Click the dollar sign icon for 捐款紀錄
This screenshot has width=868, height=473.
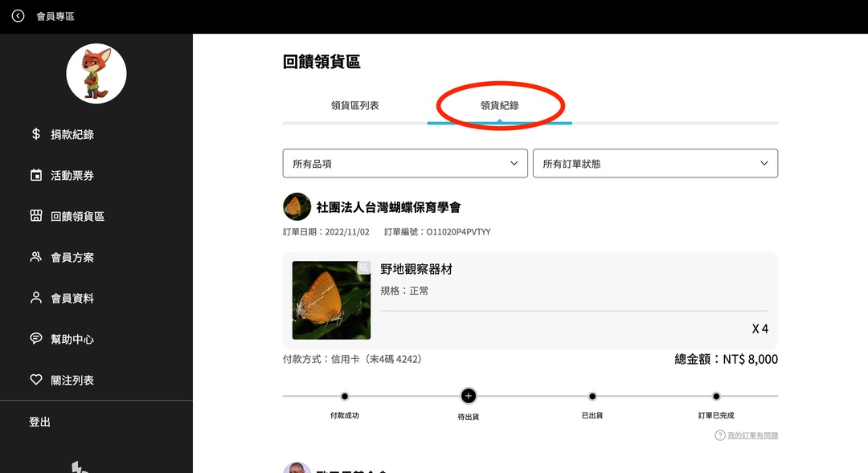click(x=36, y=134)
